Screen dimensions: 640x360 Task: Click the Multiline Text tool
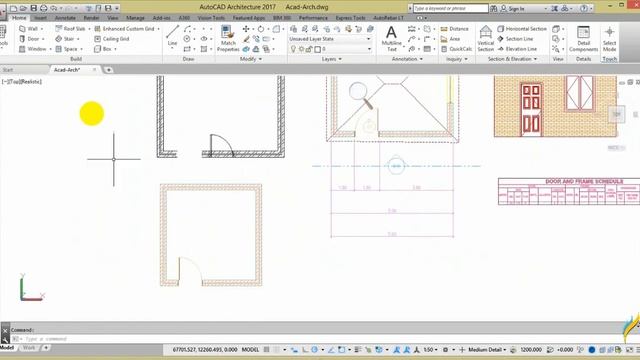391,38
